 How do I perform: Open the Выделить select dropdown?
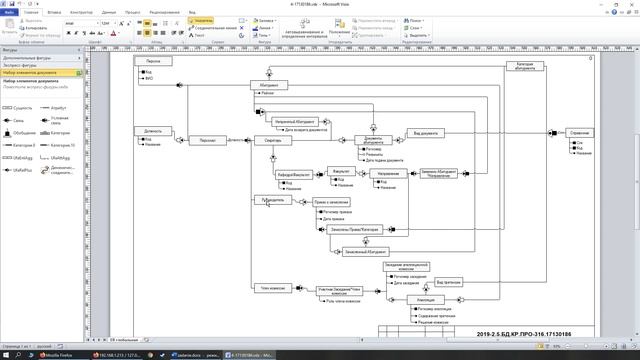pos(417,36)
